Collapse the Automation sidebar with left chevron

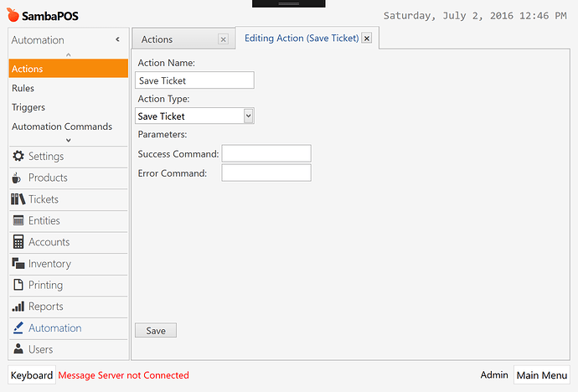[117, 39]
